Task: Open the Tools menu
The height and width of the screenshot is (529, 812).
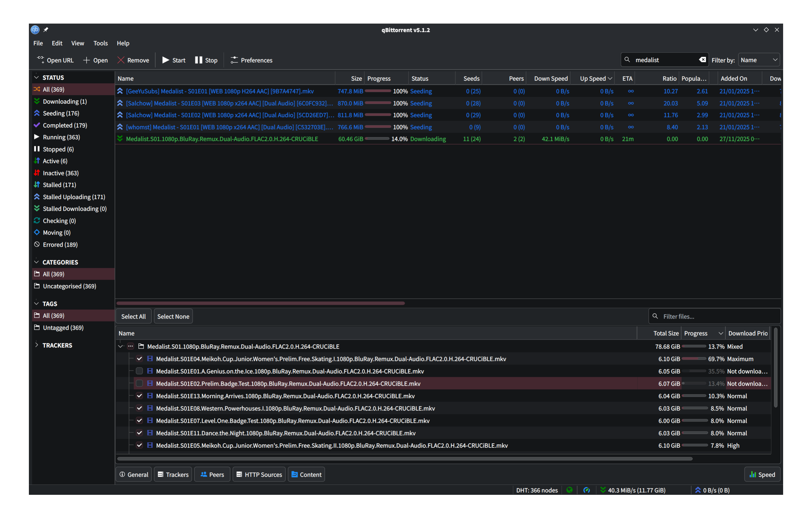Action: coord(100,43)
